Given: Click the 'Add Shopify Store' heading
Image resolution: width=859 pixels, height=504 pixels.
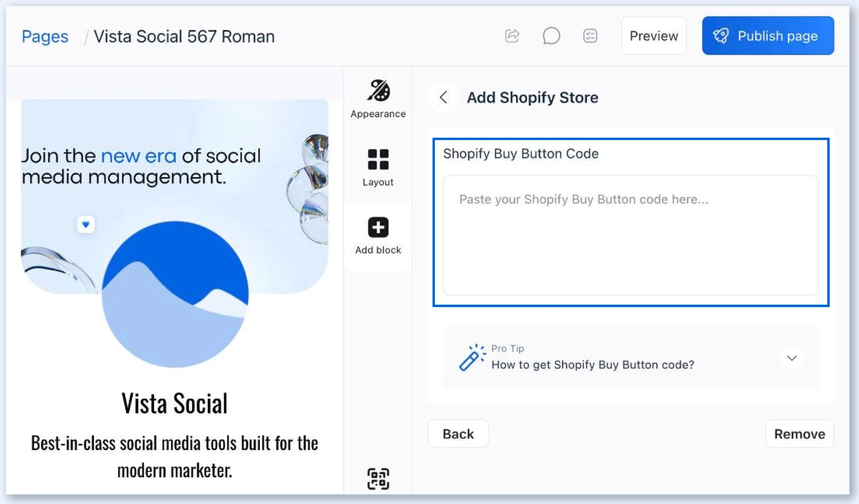Looking at the screenshot, I should 533,98.
